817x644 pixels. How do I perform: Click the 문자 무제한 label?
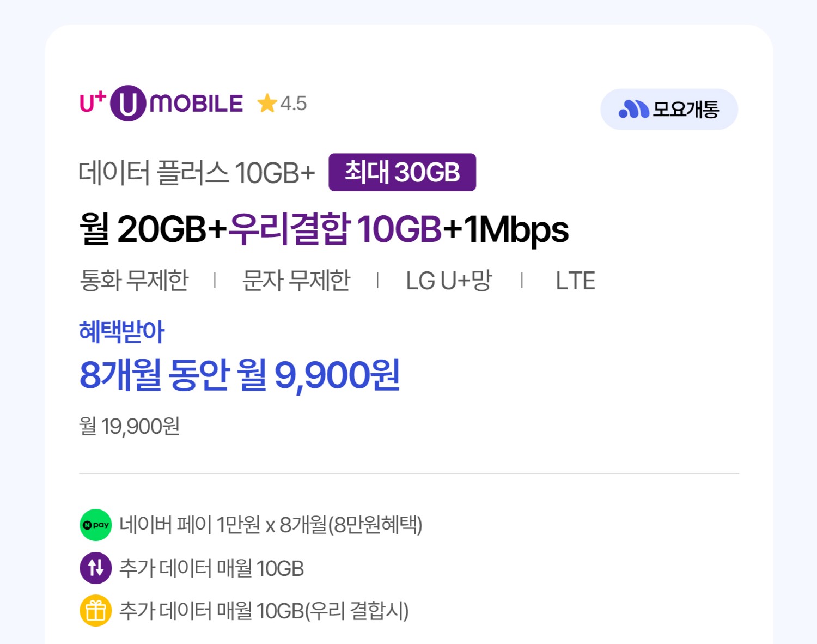[x=296, y=281]
